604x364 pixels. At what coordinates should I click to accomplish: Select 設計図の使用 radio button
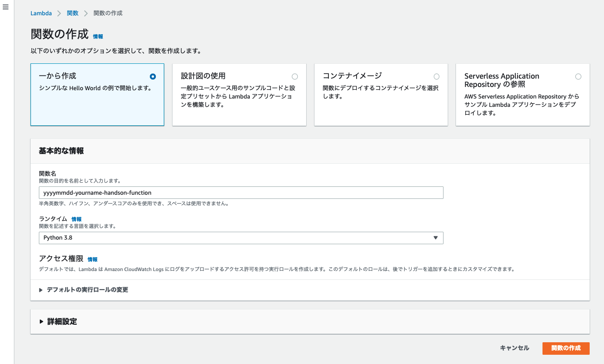pos(295,76)
